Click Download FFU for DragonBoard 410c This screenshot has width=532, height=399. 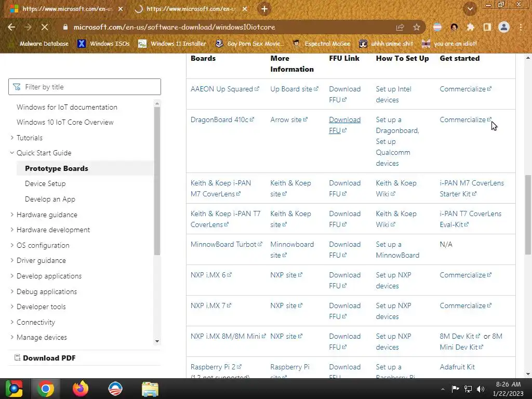coord(344,125)
